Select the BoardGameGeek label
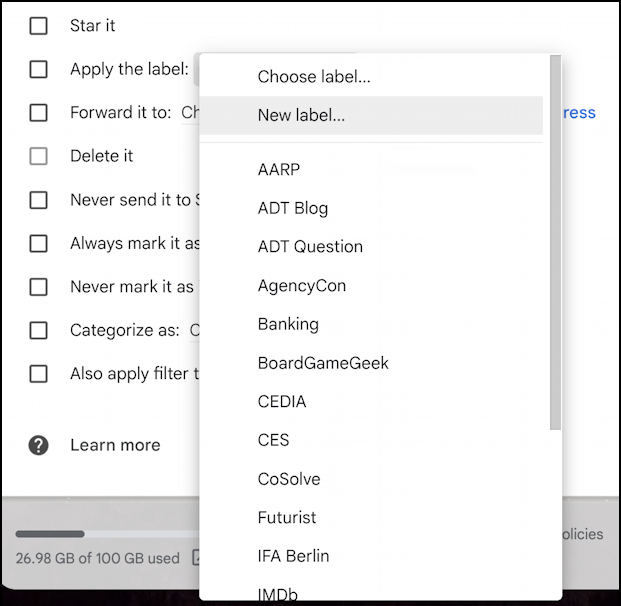This screenshot has width=621, height=606. coord(371,363)
